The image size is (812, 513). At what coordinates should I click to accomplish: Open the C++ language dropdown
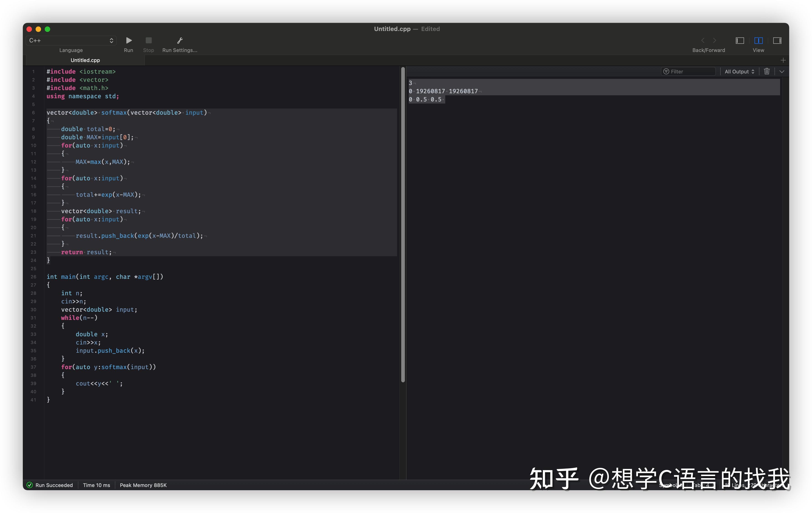[71, 40]
